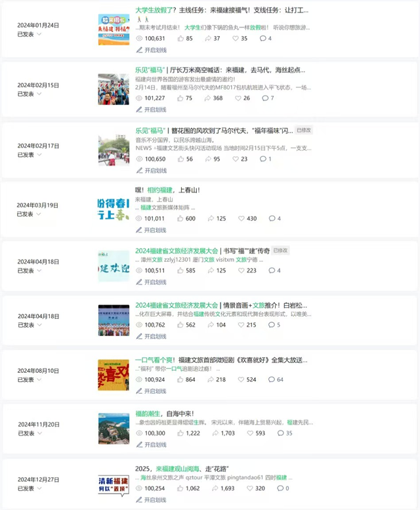The image size is (420, 510).
Task: Click thumbs-up icon with 585 likes
Action: (x=180, y=270)
